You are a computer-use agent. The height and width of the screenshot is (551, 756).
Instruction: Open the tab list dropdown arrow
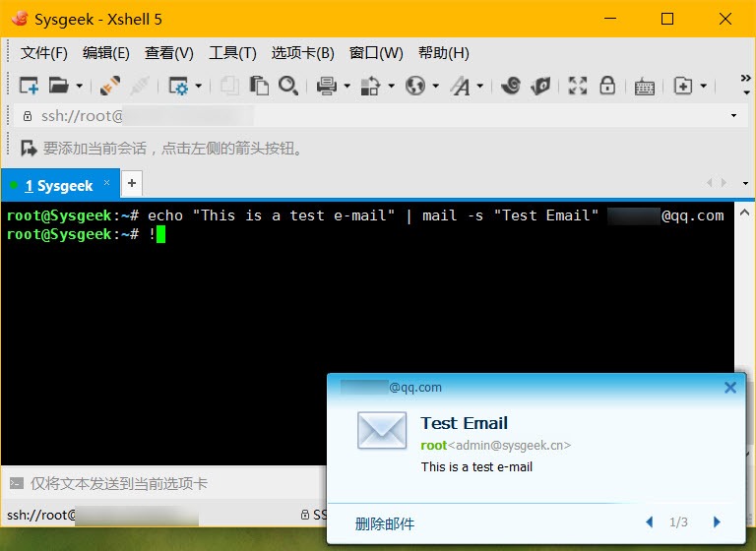(x=745, y=183)
